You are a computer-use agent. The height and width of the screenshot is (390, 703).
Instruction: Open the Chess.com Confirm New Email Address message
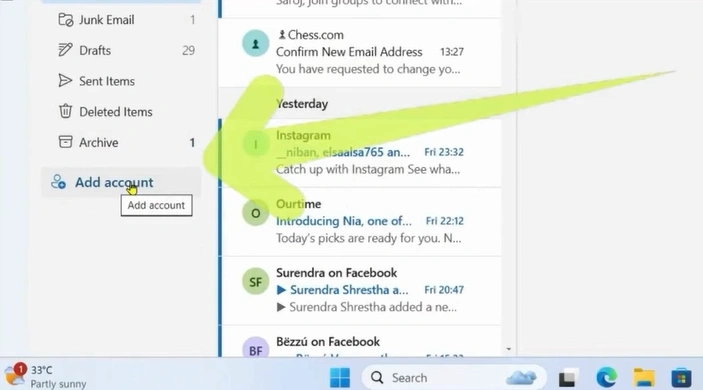point(362,52)
